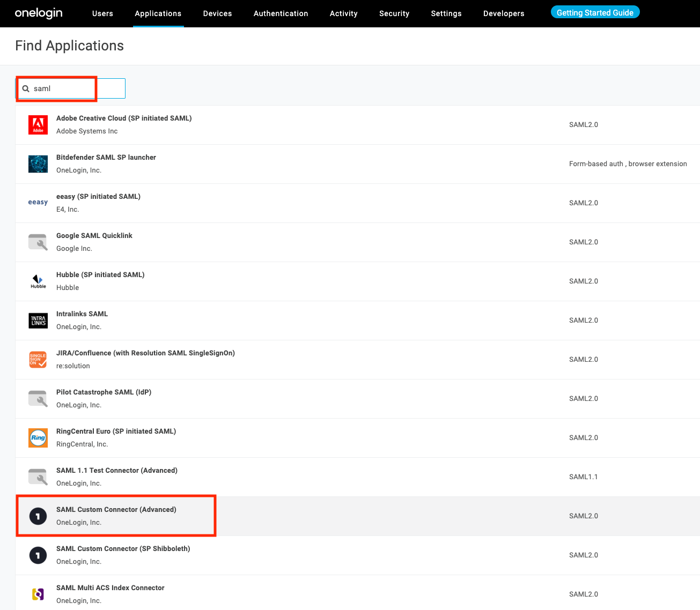The height and width of the screenshot is (610, 700).
Task: Click the Pilot Catastrophe SAML wrench icon
Action: [x=38, y=399]
